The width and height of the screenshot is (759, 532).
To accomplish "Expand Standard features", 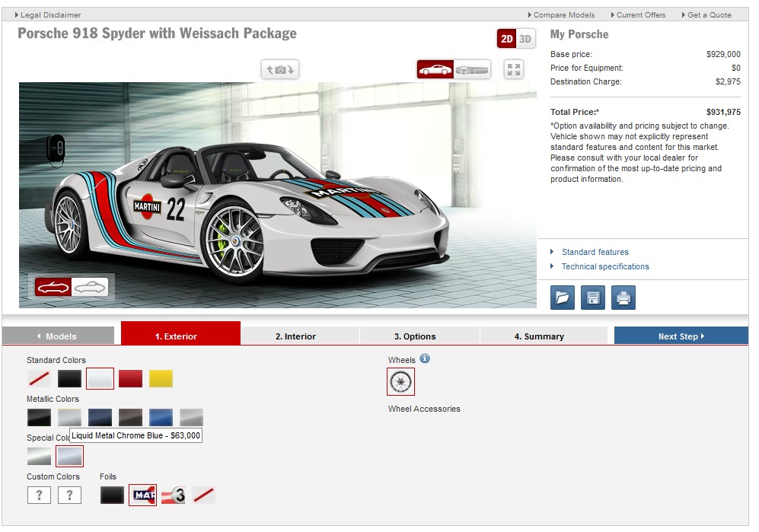I will click(595, 252).
